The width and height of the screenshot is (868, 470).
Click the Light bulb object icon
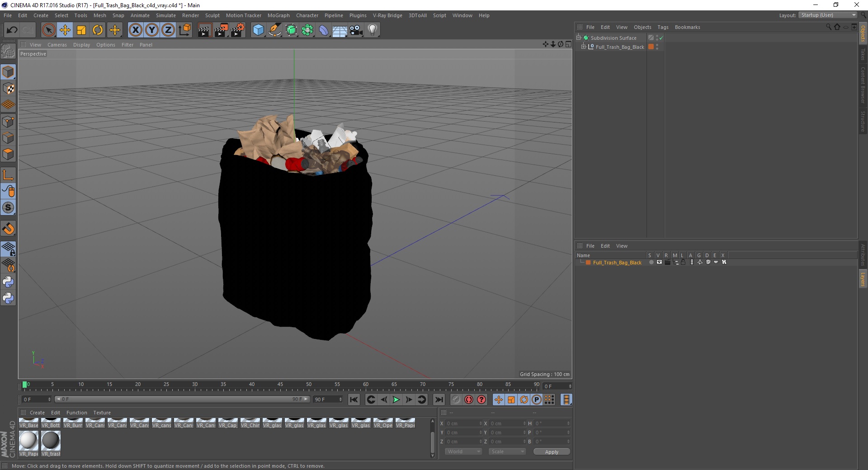point(372,30)
